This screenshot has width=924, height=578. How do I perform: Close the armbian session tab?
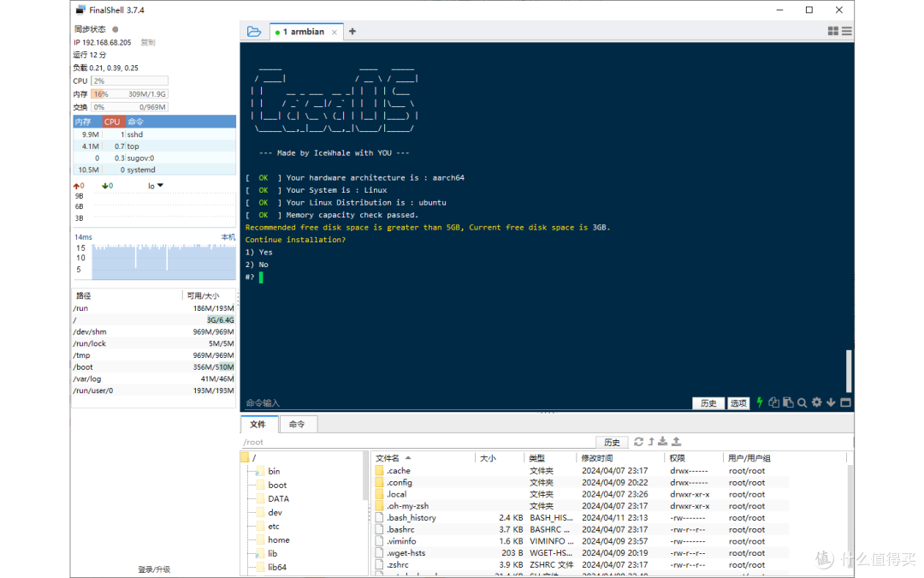(x=335, y=33)
